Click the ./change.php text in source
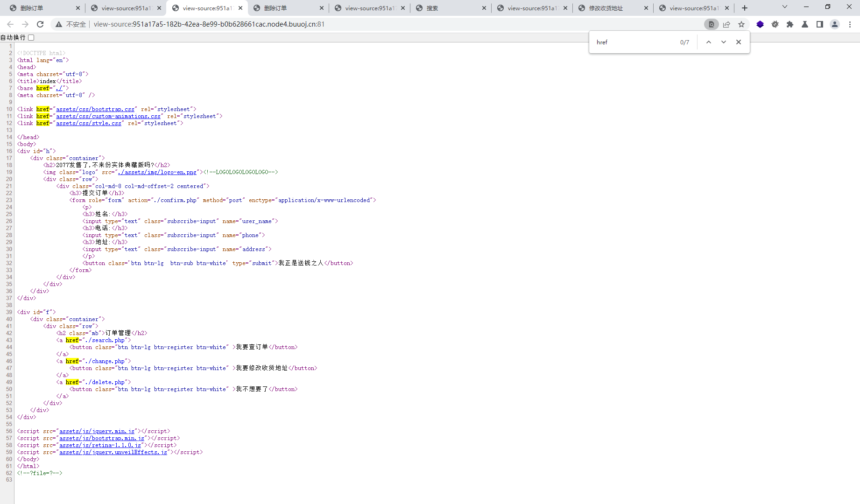The width and height of the screenshot is (860, 504). point(105,361)
